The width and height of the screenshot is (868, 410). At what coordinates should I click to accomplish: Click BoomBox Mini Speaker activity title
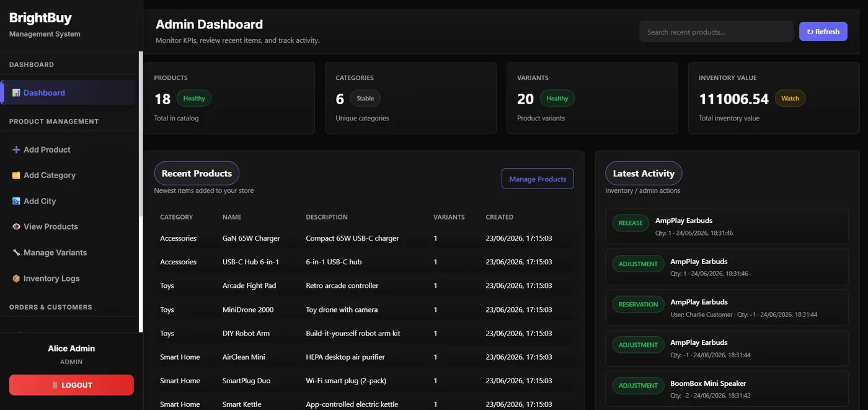coord(708,383)
